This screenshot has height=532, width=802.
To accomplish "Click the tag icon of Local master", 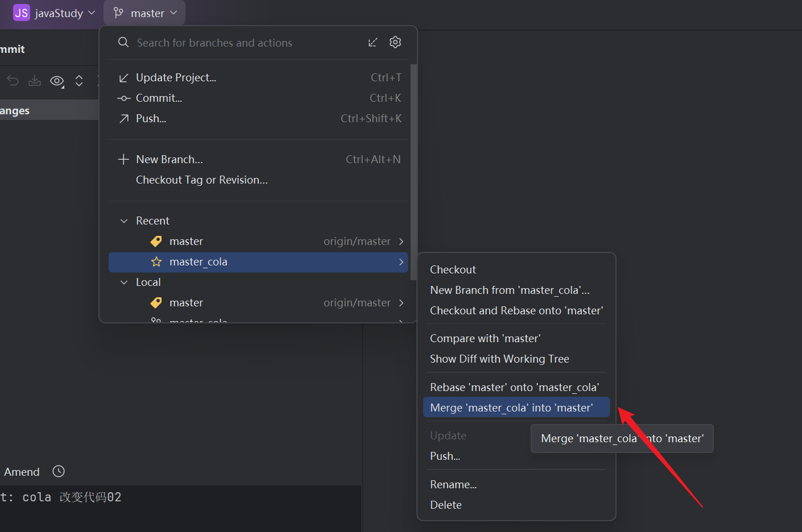I will pos(156,303).
